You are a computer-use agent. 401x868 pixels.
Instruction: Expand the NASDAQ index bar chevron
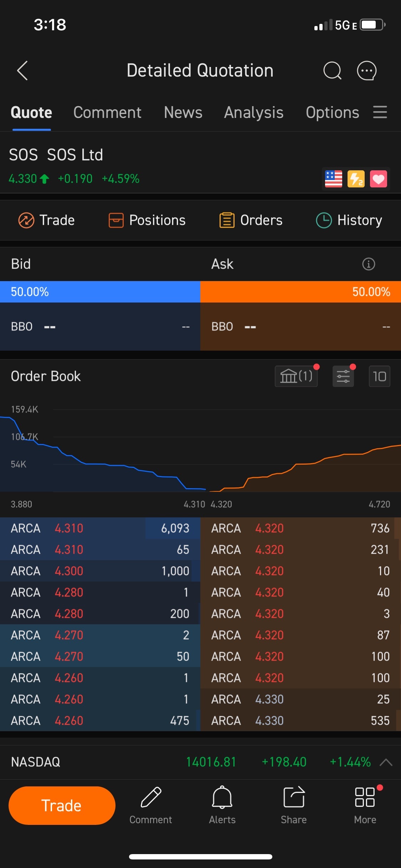point(386,762)
